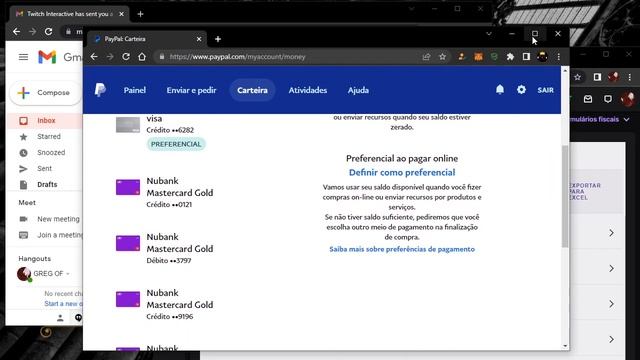Screen dimensions: 640x360
Task: Click bookmark star in background right window
Action: pos(577,77)
